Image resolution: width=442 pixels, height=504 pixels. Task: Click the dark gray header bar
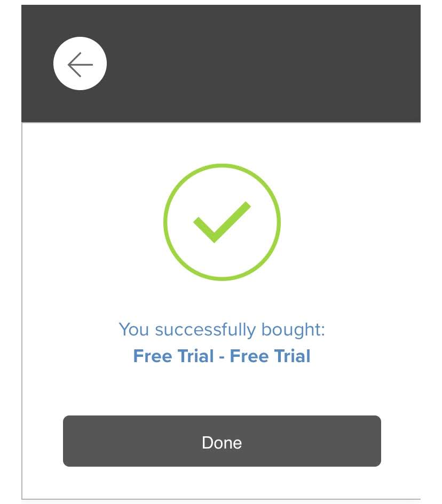point(221,63)
